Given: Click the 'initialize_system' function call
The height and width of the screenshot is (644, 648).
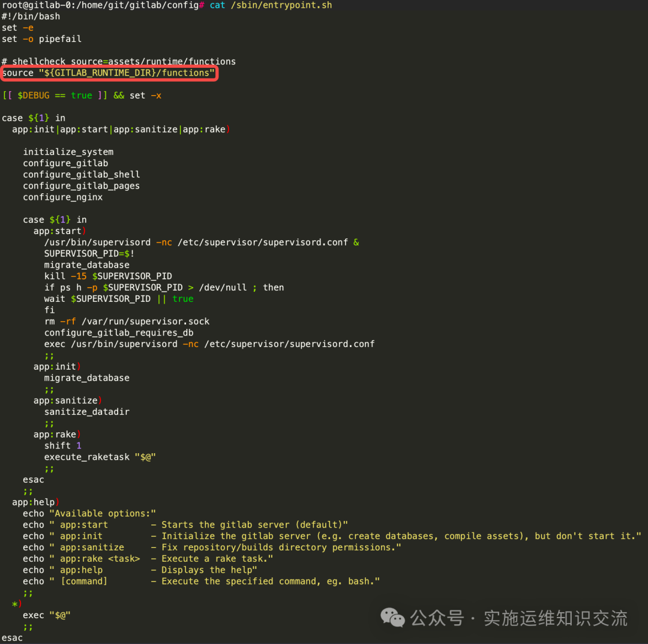Looking at the screenshot, I should click(68, 152).
